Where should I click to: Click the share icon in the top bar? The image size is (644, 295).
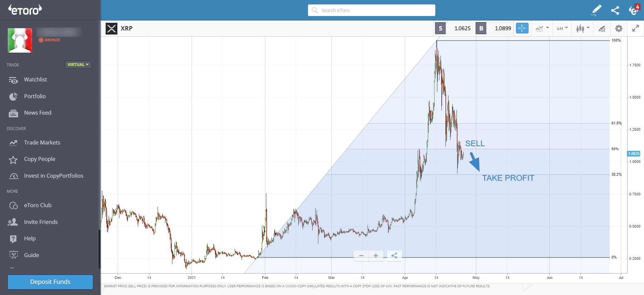(x=615, y=10)
